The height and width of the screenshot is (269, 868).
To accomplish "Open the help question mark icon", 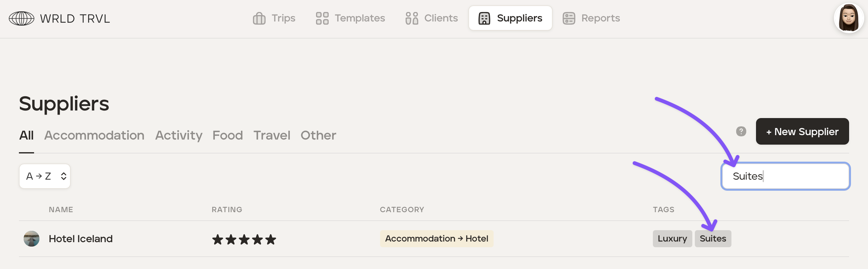I will coord(741,131).
